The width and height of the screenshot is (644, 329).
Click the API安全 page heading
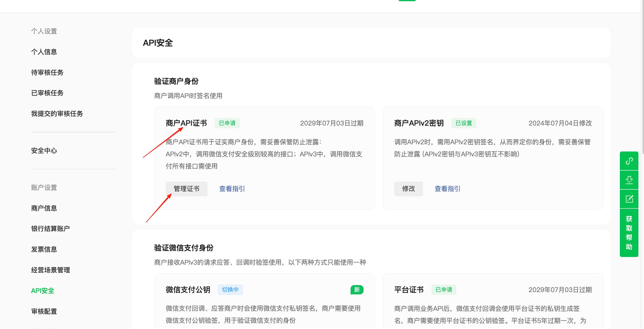click(x=158, y=43)
